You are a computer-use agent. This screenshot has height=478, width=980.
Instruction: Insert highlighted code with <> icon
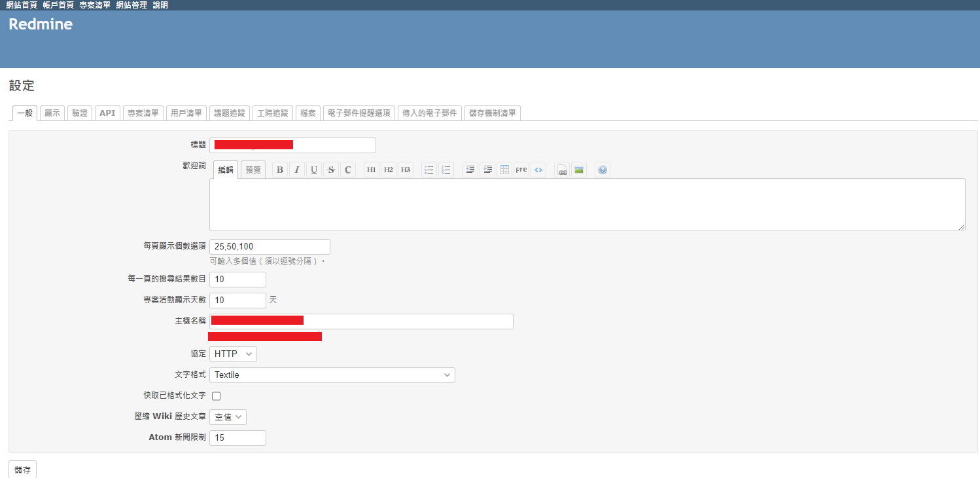[x=538, y=170]
